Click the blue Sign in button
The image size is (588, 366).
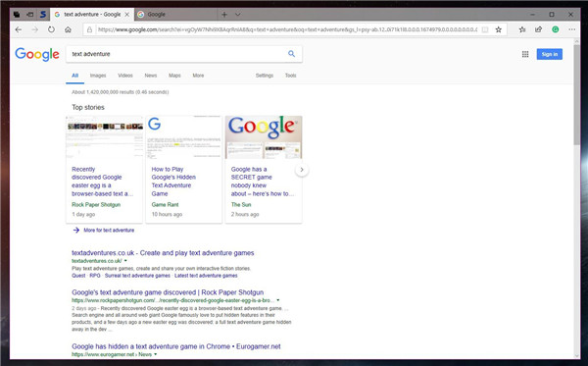[550, 54]
